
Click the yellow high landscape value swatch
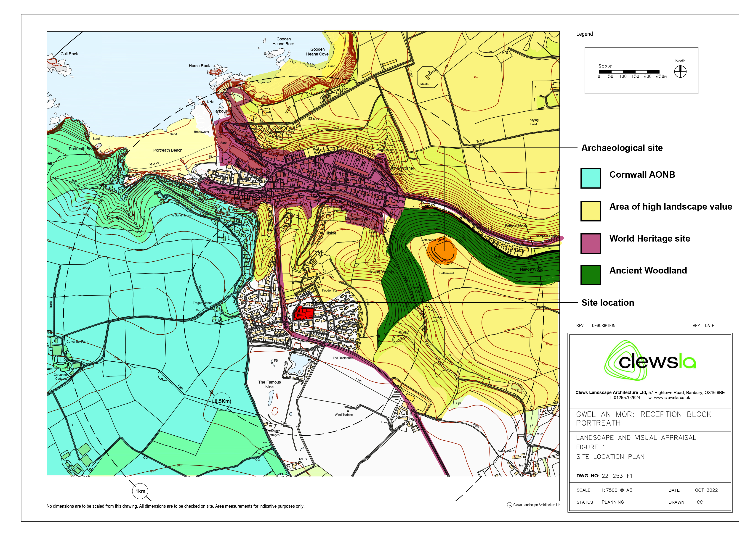click(590, 211)
